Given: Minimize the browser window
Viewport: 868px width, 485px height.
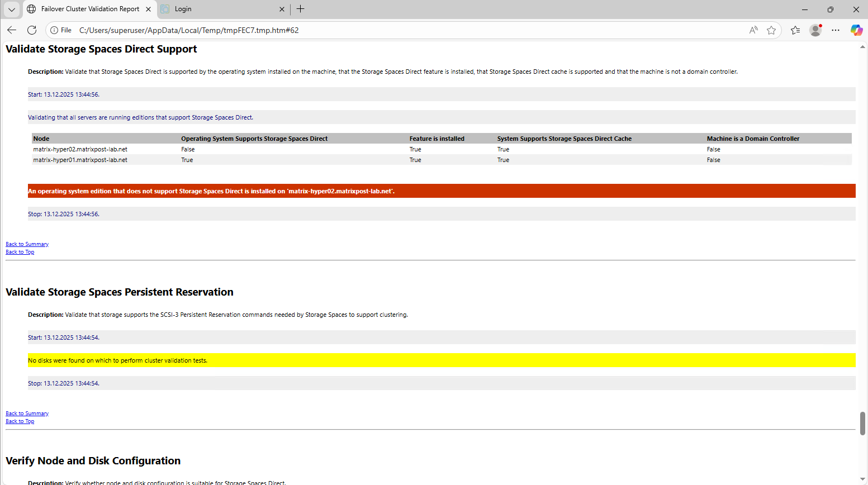Looking at the screenshot, I should (x=805, y=9).
